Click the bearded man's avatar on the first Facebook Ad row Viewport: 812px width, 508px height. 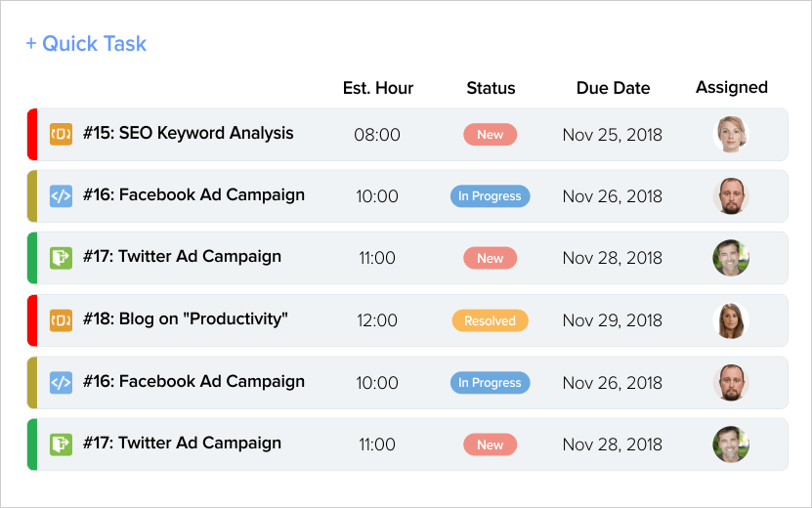pos(731,195)
